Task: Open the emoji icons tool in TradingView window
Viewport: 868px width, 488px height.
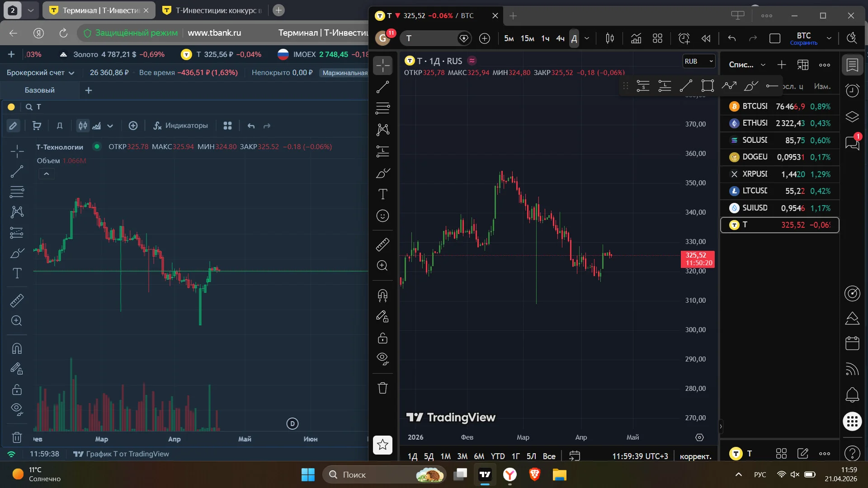Action: (x=382, y=216)
